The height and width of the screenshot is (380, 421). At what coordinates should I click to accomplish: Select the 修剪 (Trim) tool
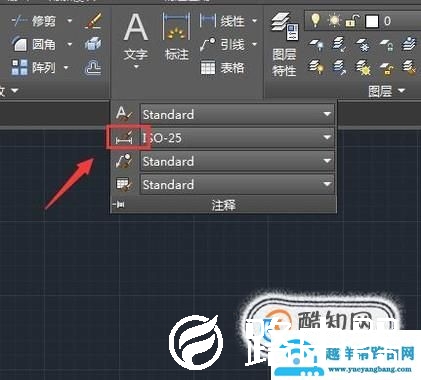coord(33,21)
